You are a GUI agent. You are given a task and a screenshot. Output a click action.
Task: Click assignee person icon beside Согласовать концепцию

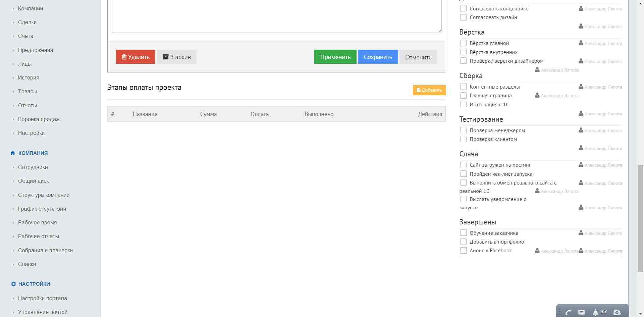point(581,8)
